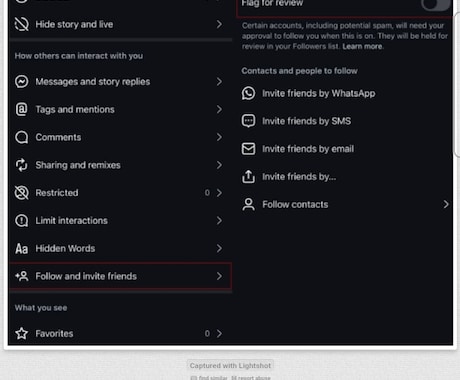Image resolution: width=460 pixels, height=380 pixels.
Task: Click the scrollbar at the window's right edge
Action: click(x=457, y=83)
